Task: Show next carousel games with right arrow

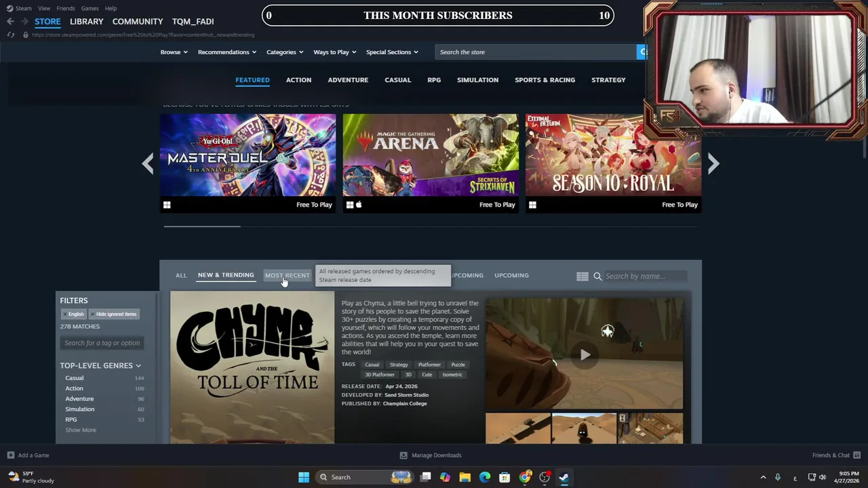Action: coord(713,163)
